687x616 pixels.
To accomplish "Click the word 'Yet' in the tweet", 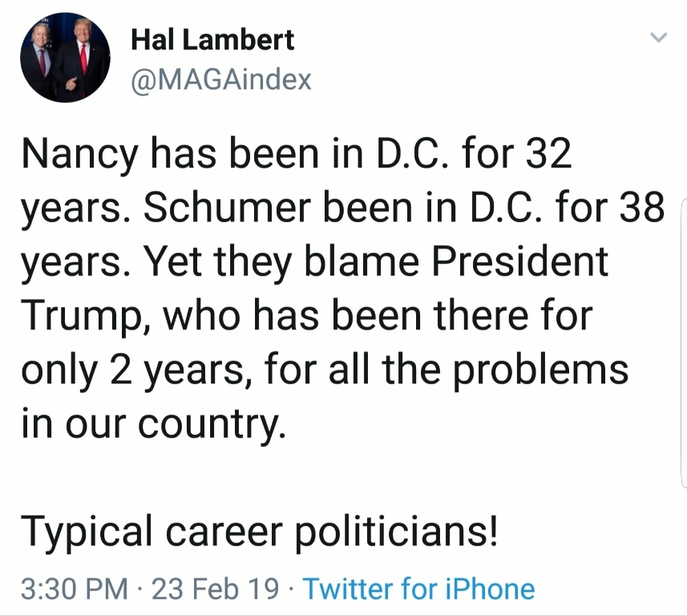I will 172,261.
